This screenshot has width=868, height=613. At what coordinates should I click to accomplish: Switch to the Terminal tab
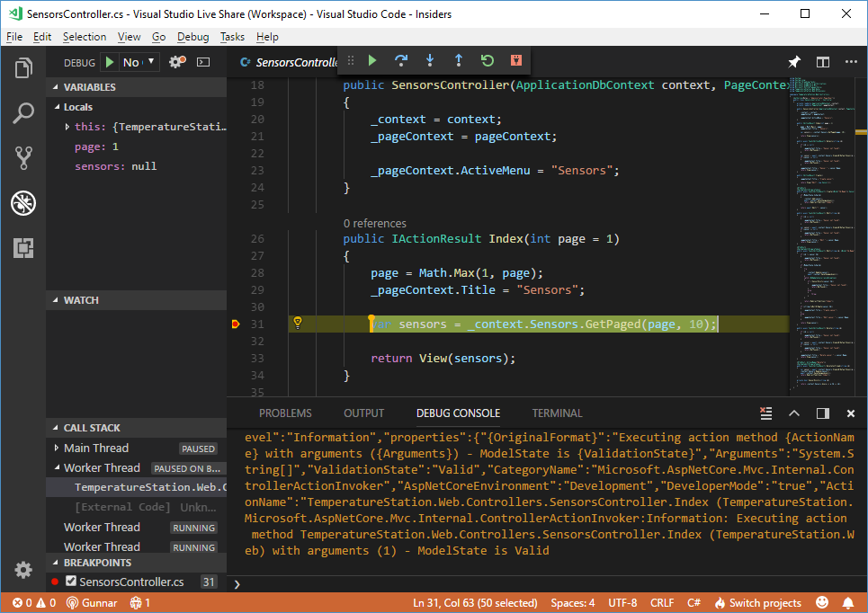556,413
